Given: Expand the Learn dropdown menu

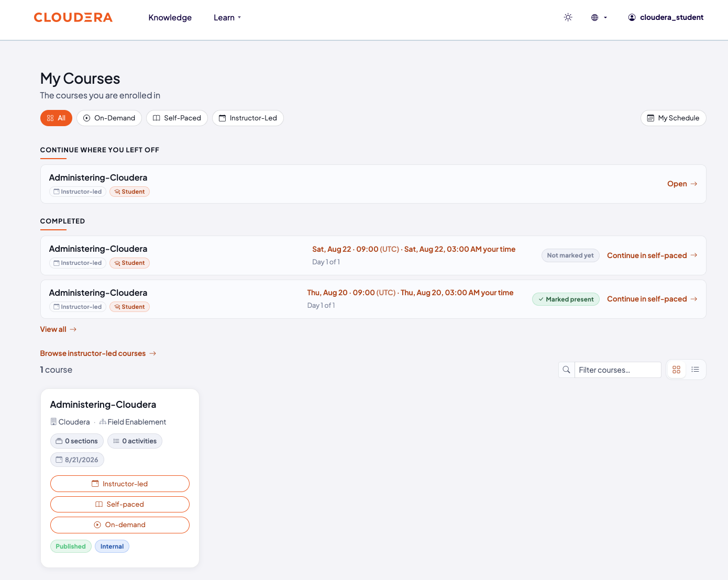Looking at the screenshot, I should click(x=227, y=17).
